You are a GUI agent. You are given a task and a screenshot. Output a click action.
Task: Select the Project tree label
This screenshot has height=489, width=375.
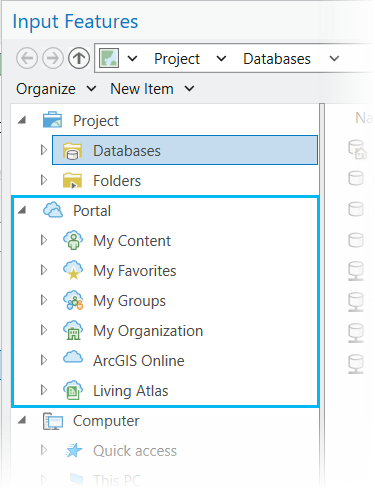pyautogui.click(x=96, y=121)
